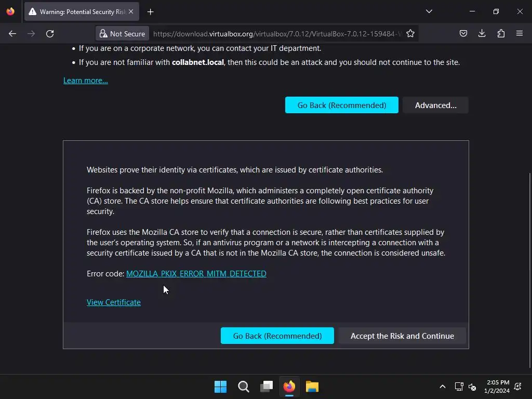
Task: Reload the current page
Action: 50,34
